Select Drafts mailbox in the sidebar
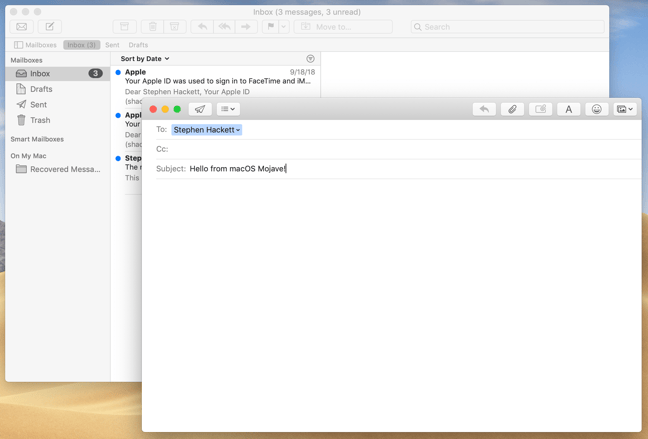This screenshot has width=648, height=439. [58, 89]
